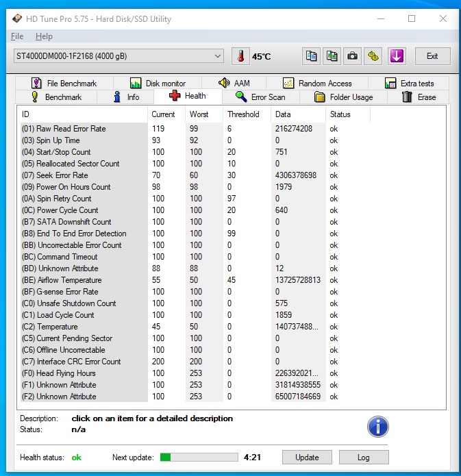Click the copy screenshot to clipboard icon
Image resolution: width=461 pixels, height=476 pixels.
(x=332, y=56)
